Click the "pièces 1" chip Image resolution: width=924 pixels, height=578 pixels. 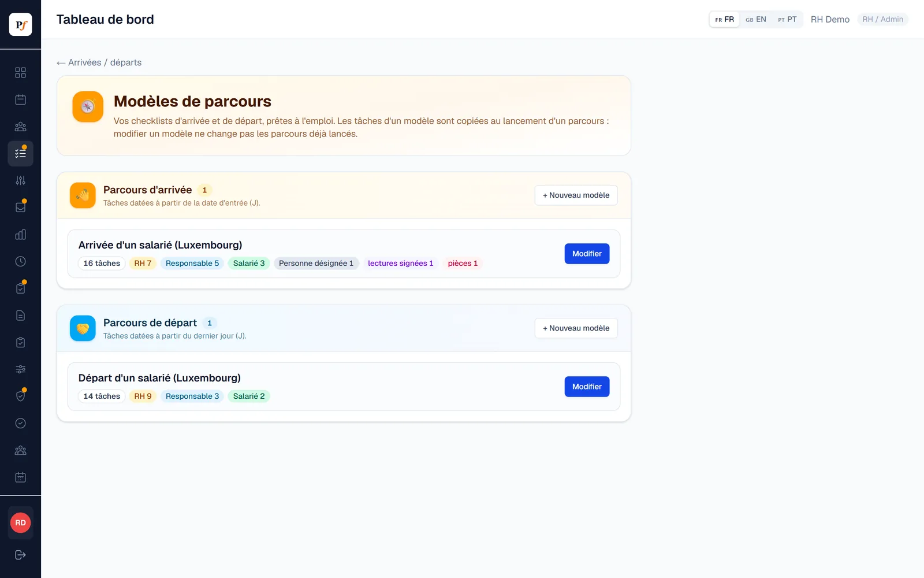pos(463,264)
